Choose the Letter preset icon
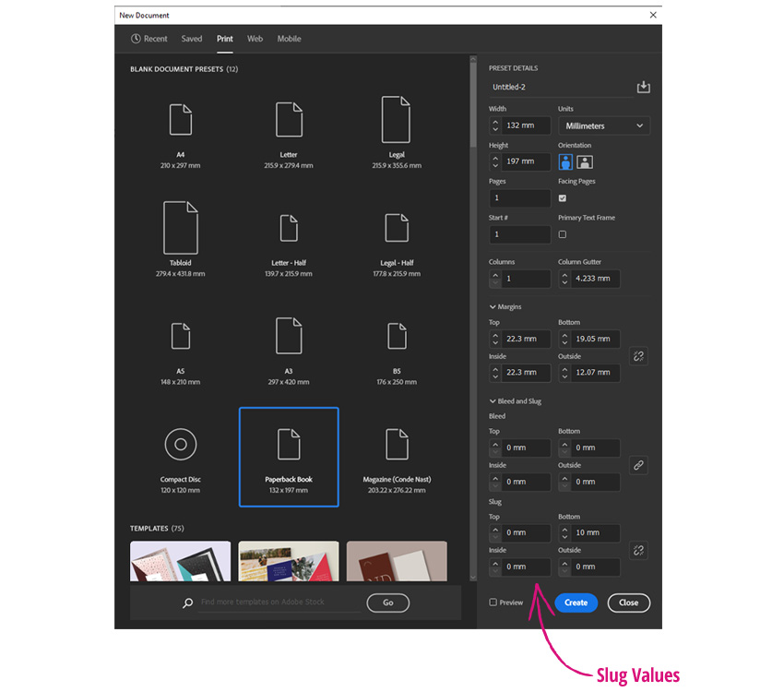 (x=289, y=120)
